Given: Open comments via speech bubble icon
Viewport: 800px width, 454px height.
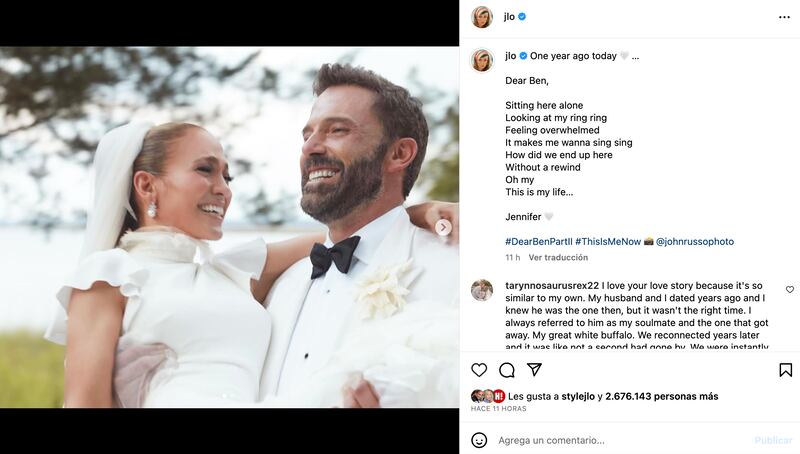Looking at the screenshot, I should click(507, 370).
